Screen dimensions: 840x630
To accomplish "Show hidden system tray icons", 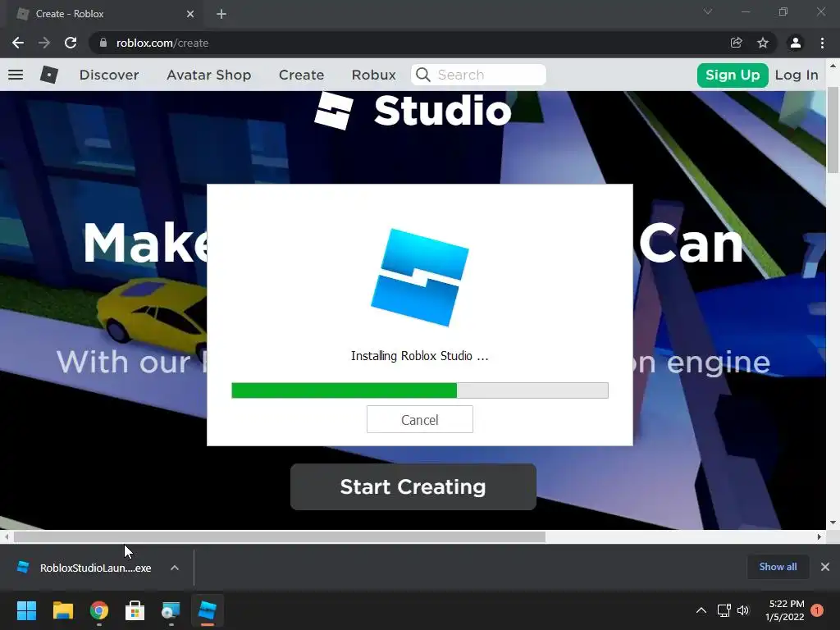I will [701, 610].
